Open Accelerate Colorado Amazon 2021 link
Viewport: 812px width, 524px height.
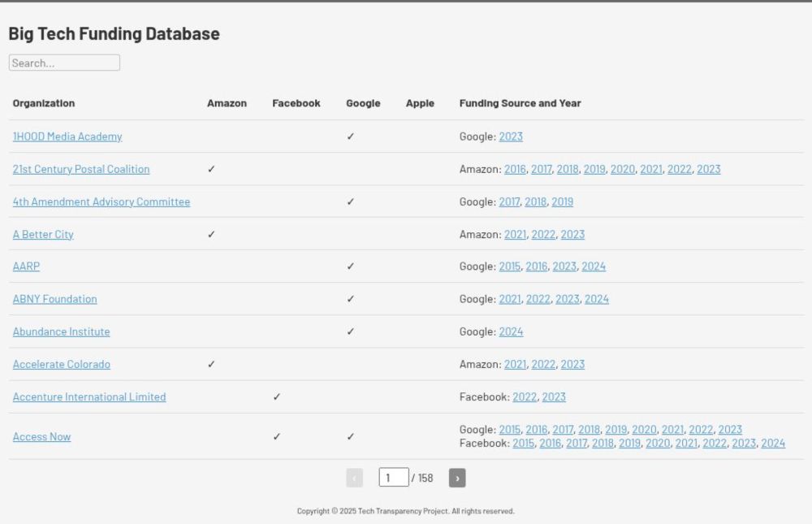coord(516,365)
